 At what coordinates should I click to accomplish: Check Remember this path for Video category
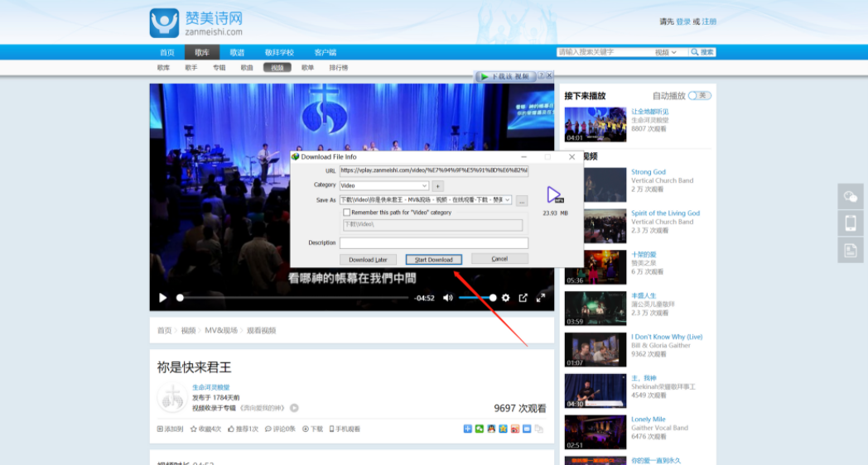tap(346, 213)
